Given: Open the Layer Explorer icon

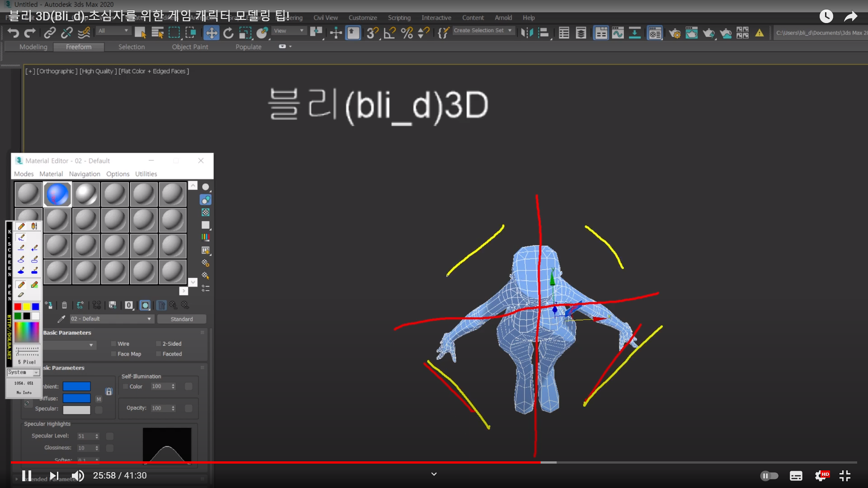Looking at the screenshot, I should 581,33.
